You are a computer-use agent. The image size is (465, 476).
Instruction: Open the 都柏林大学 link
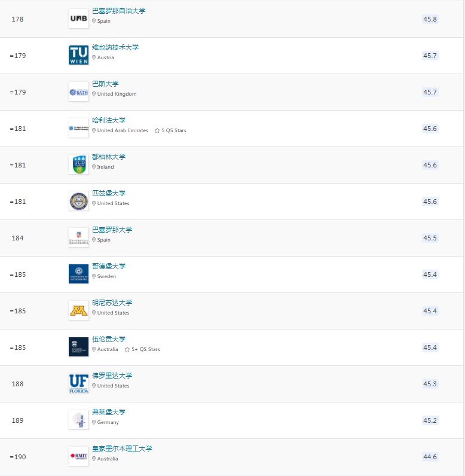(109, 157)
